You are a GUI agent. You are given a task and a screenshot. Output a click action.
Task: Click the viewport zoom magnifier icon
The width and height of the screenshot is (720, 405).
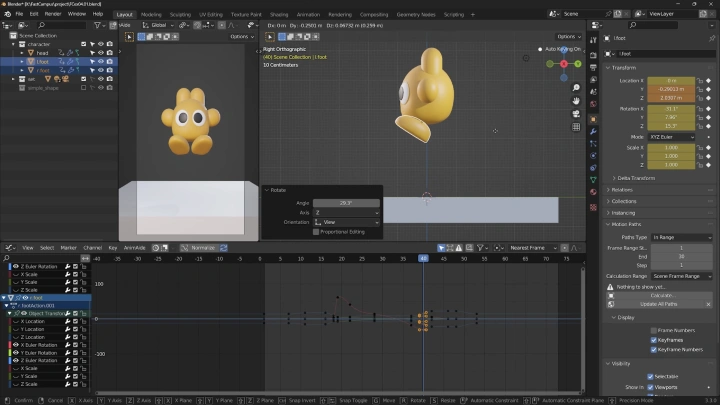tap(576, 88)
